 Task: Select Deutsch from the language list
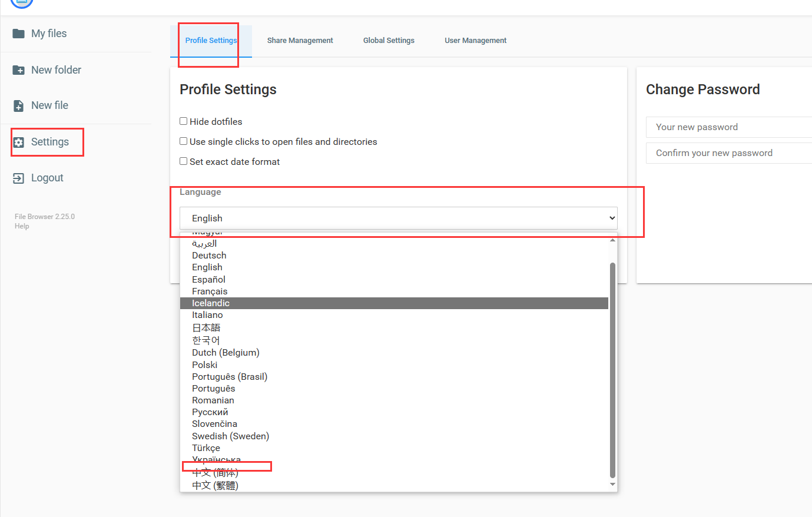(x=394, y=256)
